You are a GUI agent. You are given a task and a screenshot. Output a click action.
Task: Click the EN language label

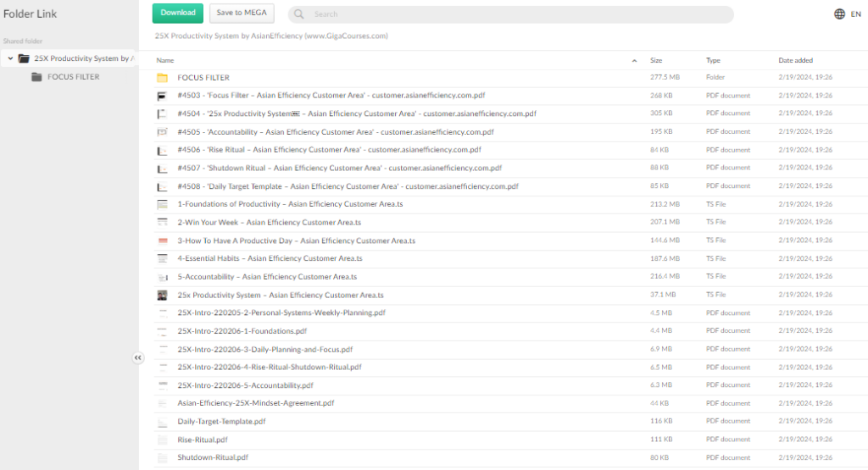point(856,14)
